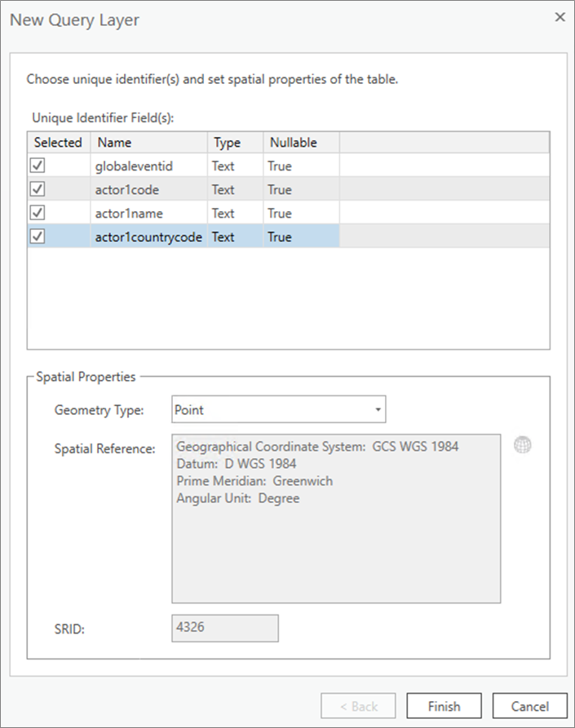Image resolution: width=575 pixels, height=728 pixels.
Task: Sort by the Nullable column header
Action: coord(302,142)
